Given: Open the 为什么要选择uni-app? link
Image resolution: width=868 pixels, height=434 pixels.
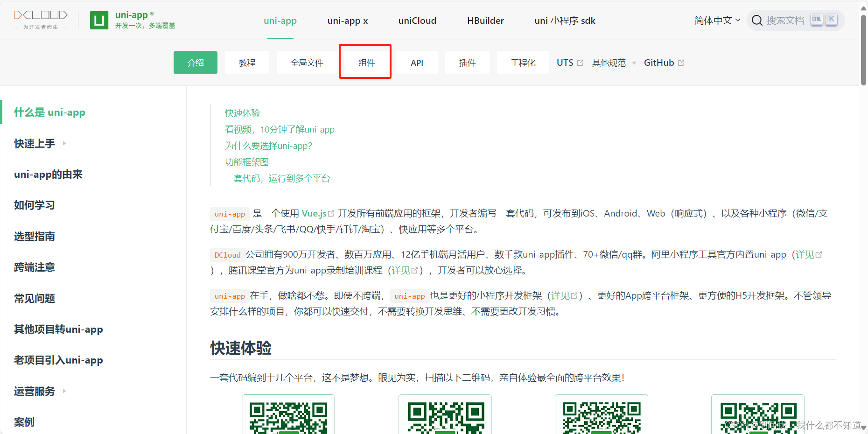Looking at the screenshot, I should 268,146.
